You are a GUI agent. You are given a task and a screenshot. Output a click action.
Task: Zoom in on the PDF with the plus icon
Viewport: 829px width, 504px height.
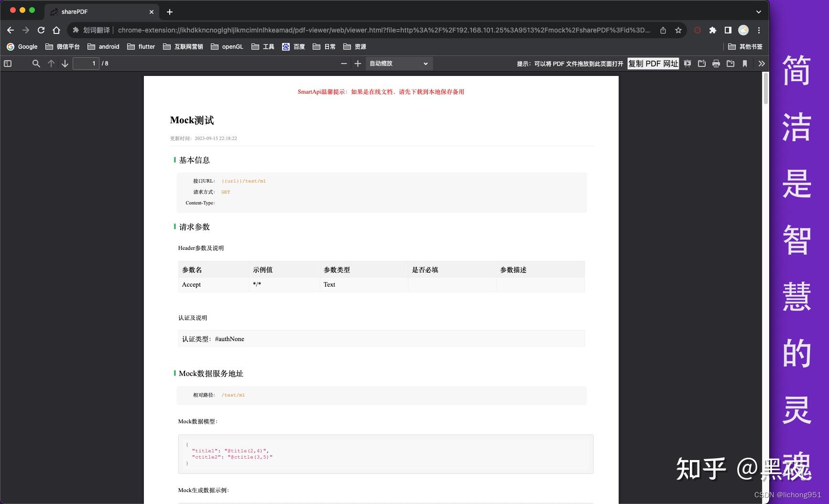click(358, 63)
